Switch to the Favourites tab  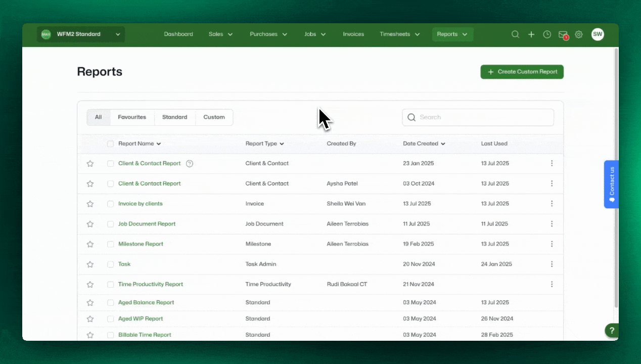click(132, 117)
